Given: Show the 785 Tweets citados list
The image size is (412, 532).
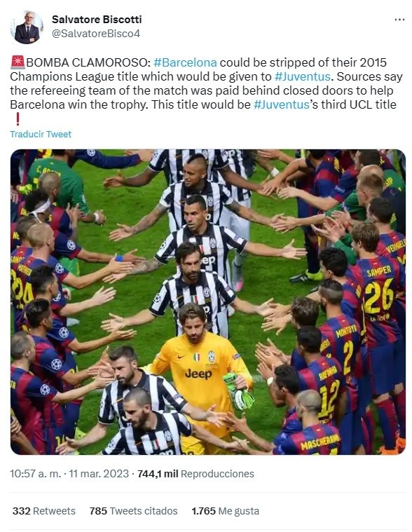Looking at the screenshot, I should click(x=134, y=511).
